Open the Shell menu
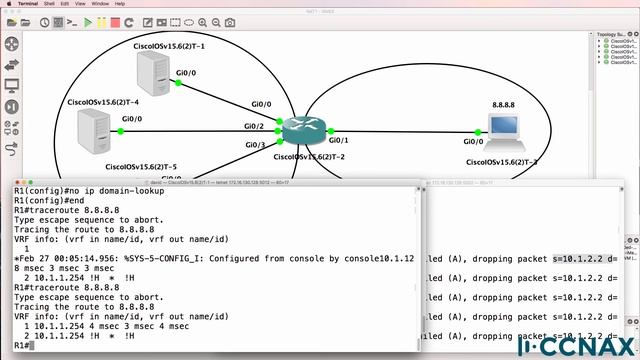This screenshot has height=360, width=640. [x=49, y=3]
